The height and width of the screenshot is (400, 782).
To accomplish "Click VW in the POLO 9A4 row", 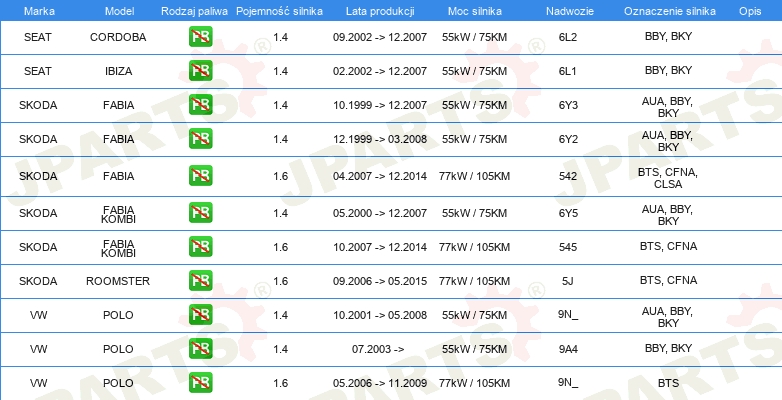I will 38,349.
